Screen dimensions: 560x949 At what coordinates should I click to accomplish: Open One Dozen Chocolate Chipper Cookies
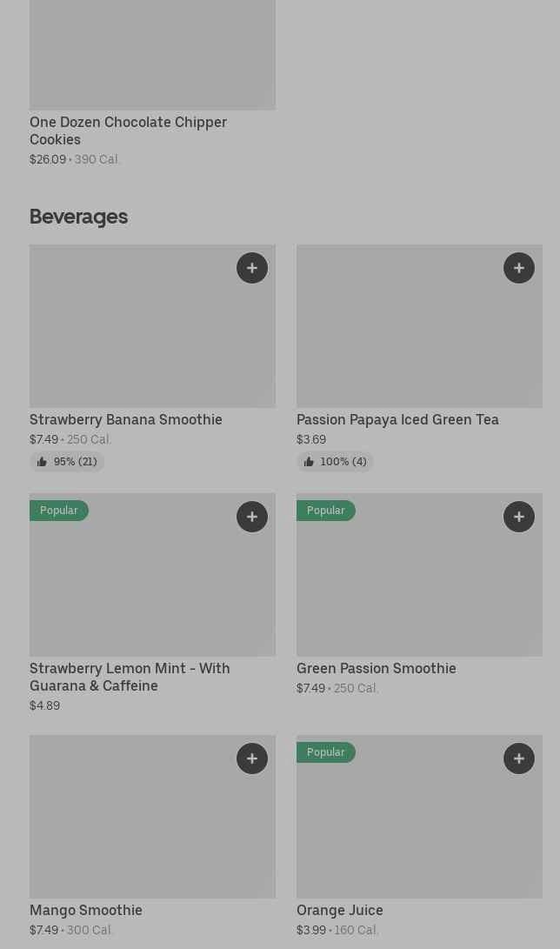tap(128, 130)
